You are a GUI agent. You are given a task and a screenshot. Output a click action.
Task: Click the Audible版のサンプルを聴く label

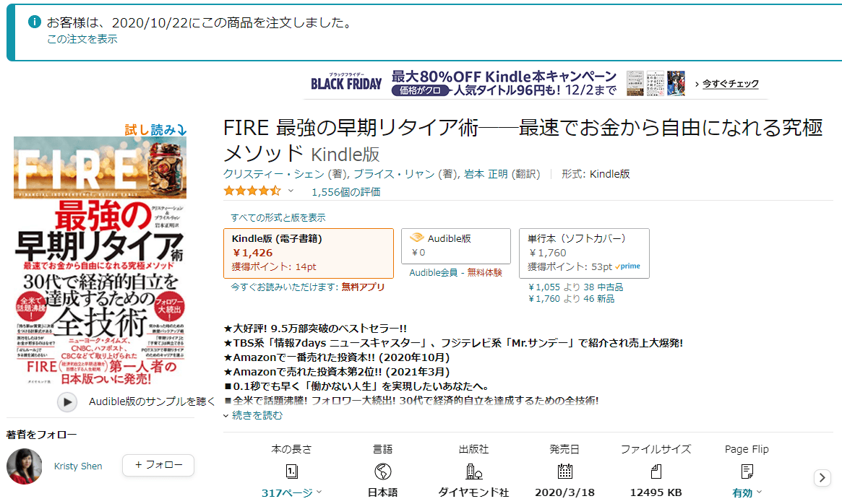(152, 401)
